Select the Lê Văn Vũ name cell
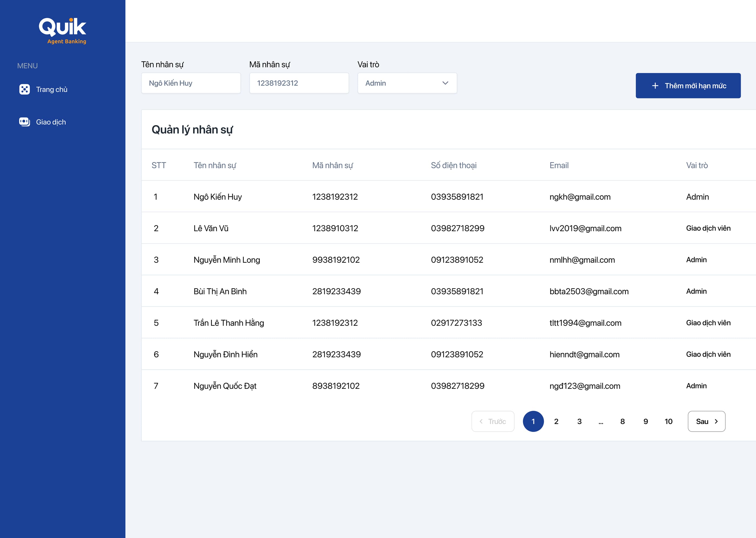Screen dimensions: 756x538 [211, 228]
